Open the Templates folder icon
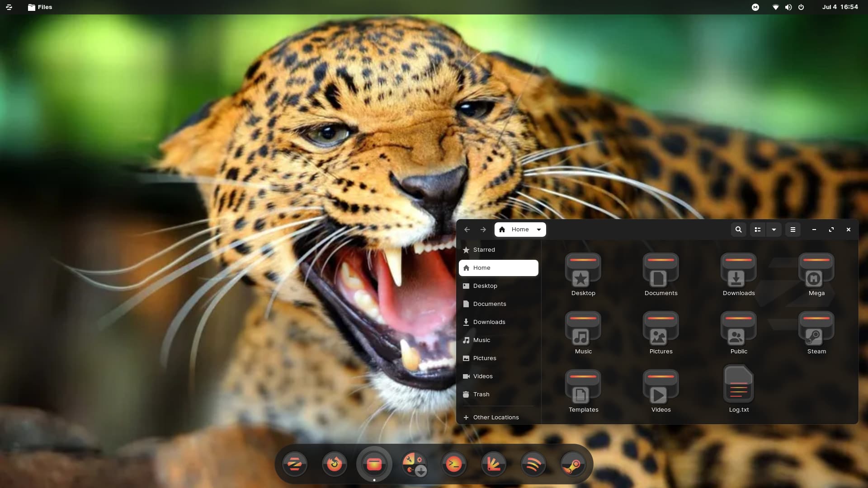868x488 pixels. pos(583,387)
